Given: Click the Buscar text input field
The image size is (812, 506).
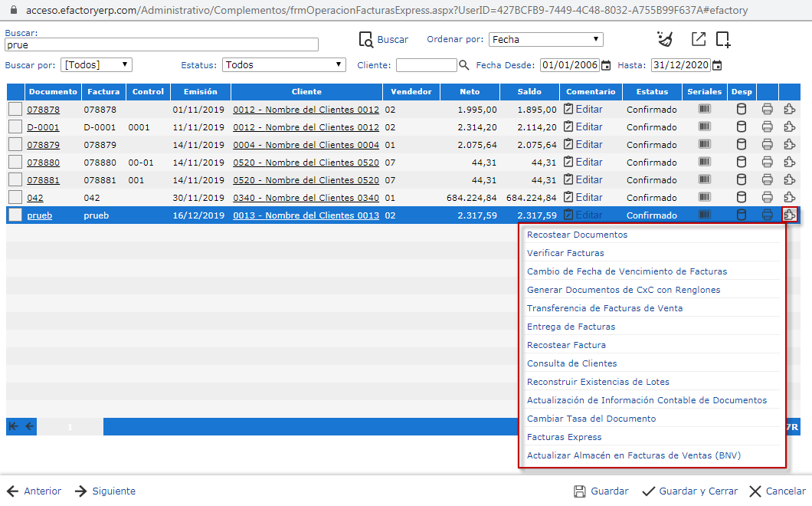Looking at the screenshot, I should click(161, 44).
